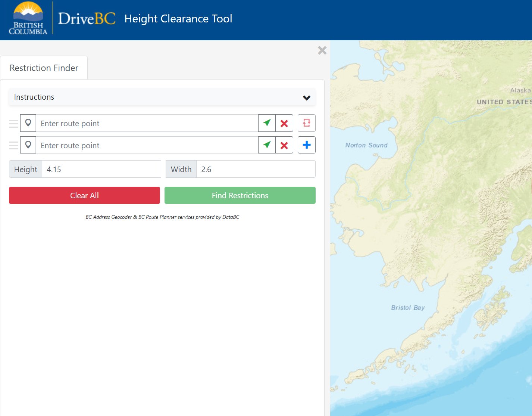532x416 pixels.
Task: Click the map pin icon of first route point
Action: point(28,123)
